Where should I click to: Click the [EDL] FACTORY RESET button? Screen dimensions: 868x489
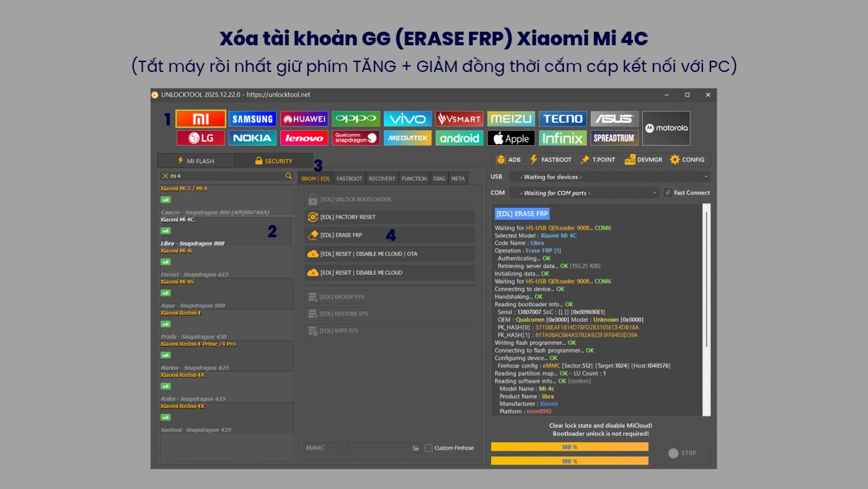390,217
